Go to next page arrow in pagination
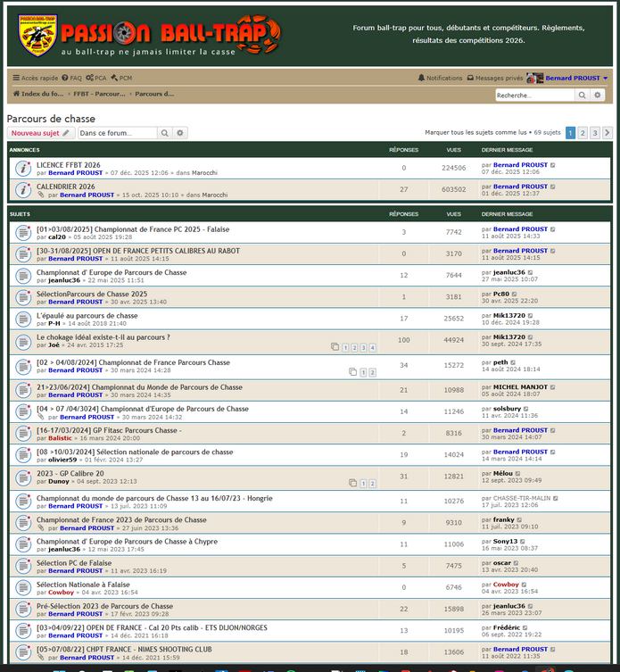 click(608, 133)
